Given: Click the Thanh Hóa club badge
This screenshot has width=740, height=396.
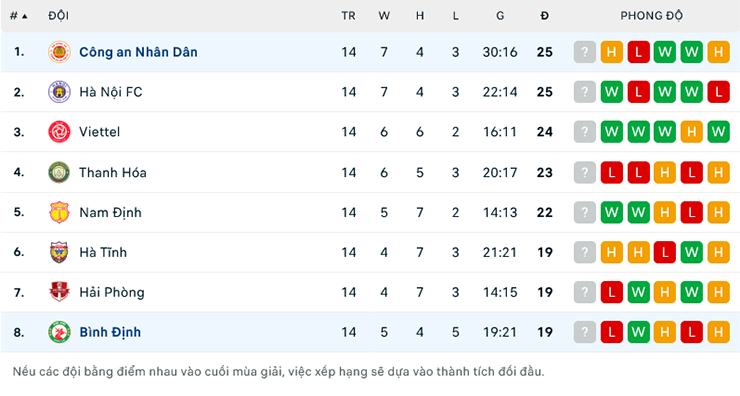Looking at the screenshot, I should click(x=59, y=172).
